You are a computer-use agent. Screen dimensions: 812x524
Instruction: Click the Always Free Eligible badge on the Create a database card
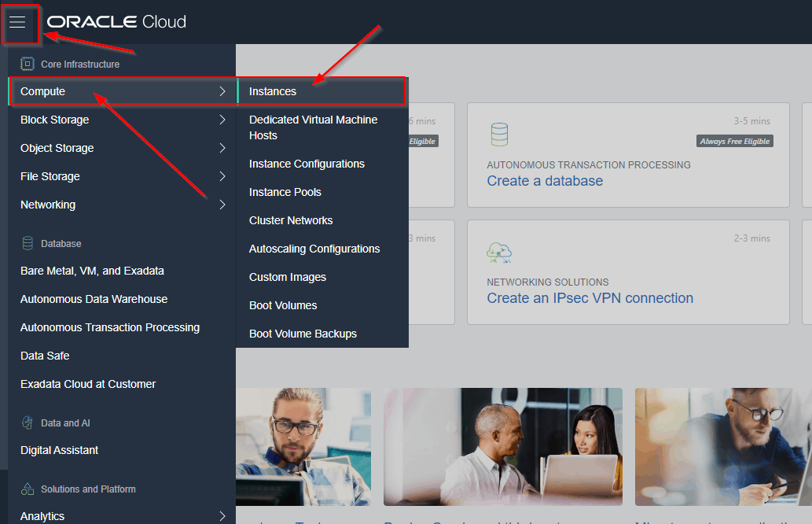(735, 141)
